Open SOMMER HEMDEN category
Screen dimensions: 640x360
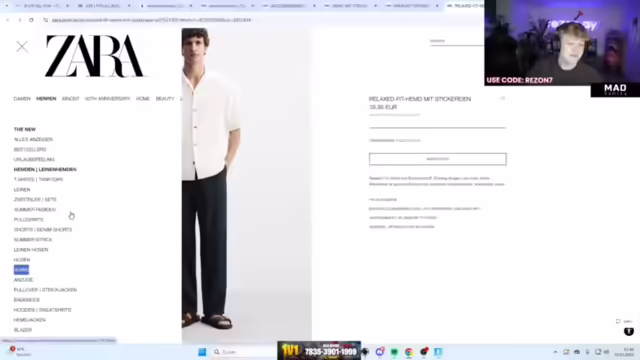pos(35,210)
